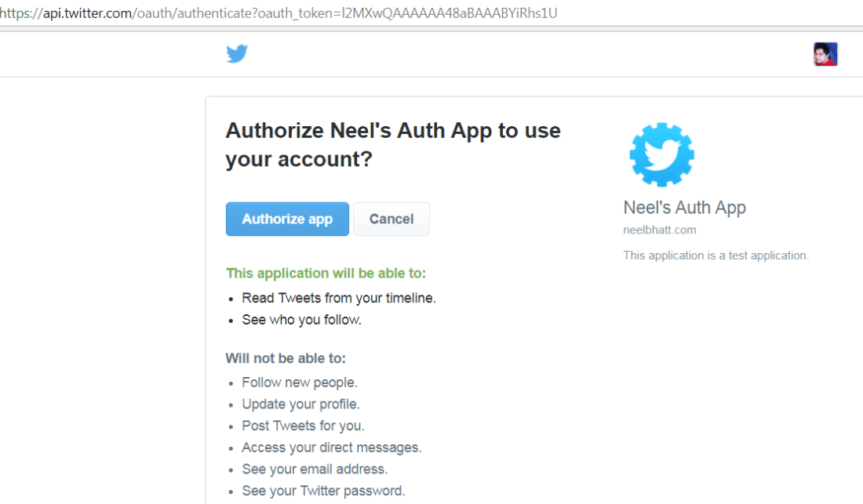Screen dimensions: 863x504
Task: Open the user profile avatar
Action: point(825,54)
